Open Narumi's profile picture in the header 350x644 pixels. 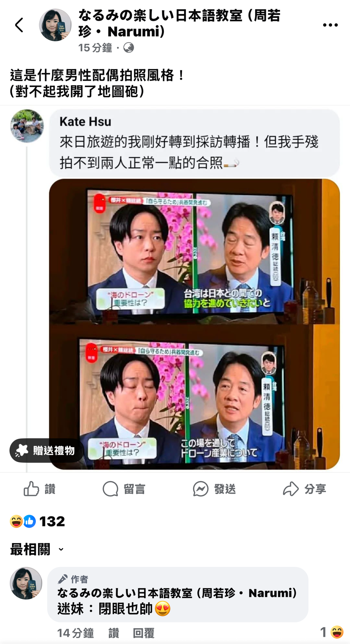[x=55, y=25]
